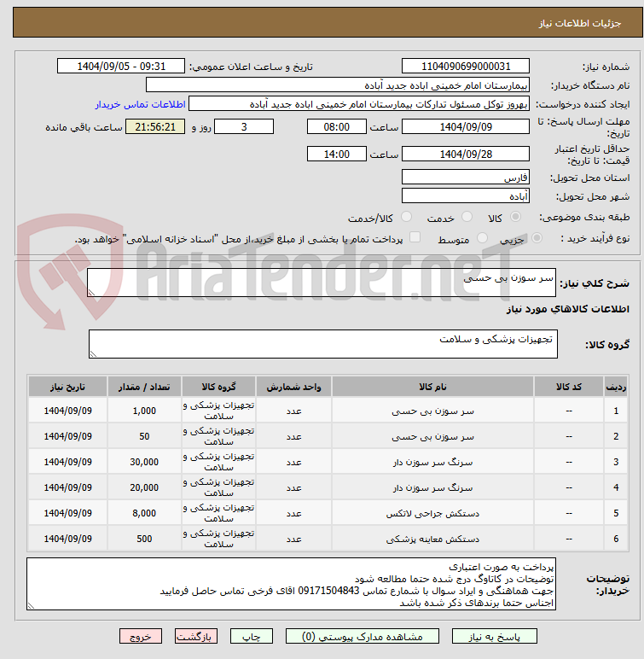Click the response deadline date 1404/09/09 field
The height and width of the screenshot is (659, 644).
coord(466,126)
